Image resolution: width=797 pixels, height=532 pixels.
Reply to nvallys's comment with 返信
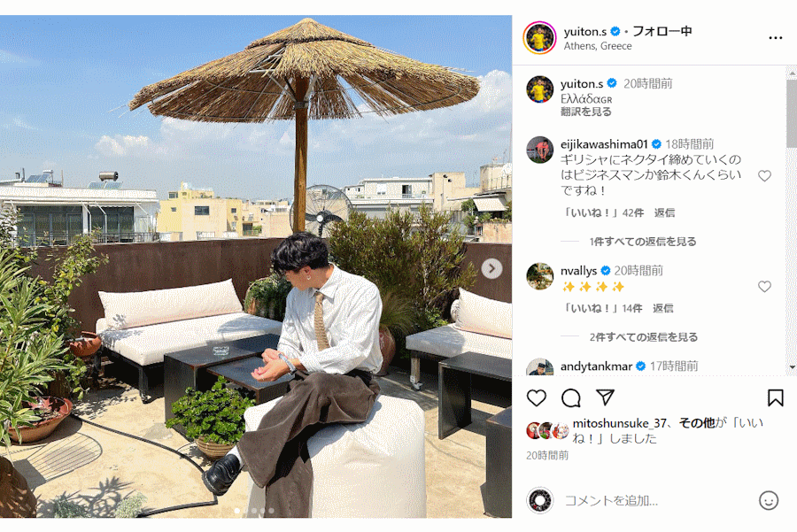tap(662, 308)
